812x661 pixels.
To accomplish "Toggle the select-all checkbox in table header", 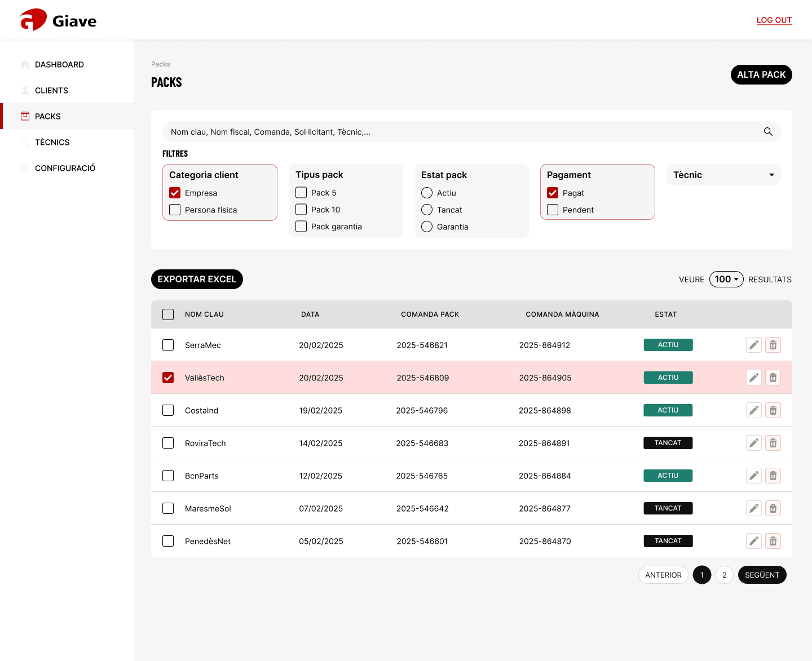I will coord(168,314).
